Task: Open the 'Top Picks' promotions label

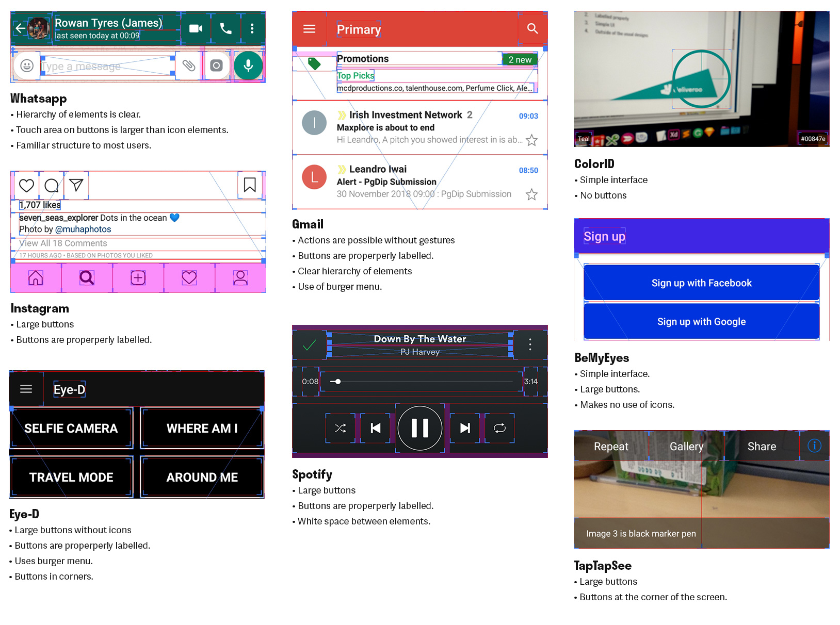Action: click(x=356, y=76)
